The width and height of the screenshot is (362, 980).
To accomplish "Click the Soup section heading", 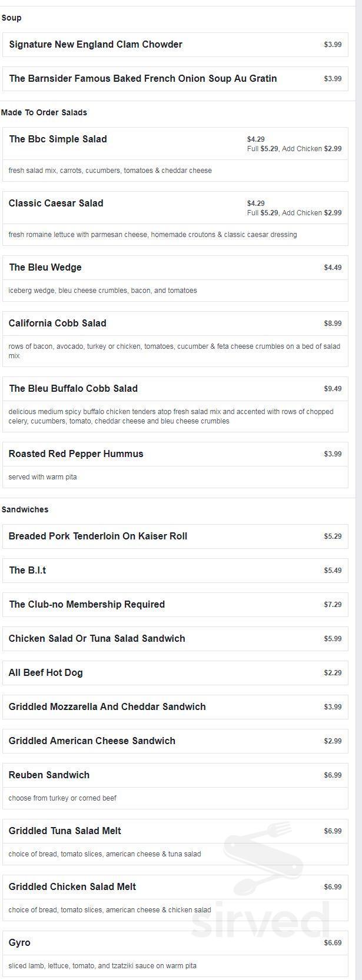I will (12, 18).
